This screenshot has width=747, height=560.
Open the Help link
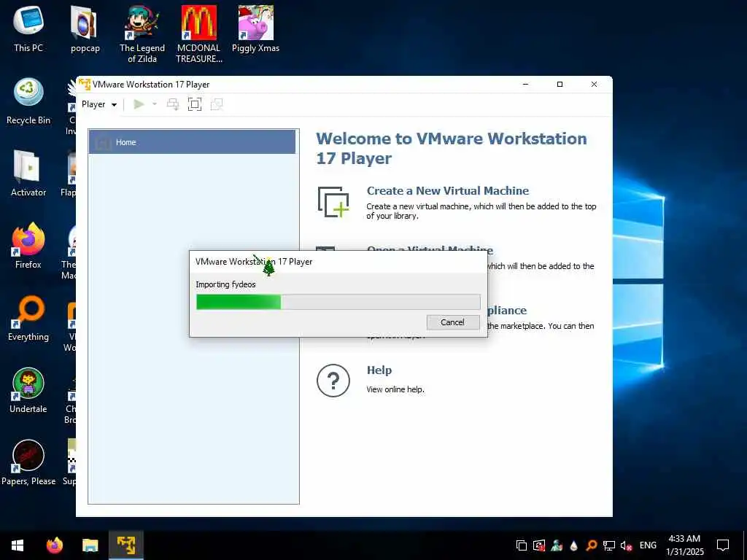(379, 370)
